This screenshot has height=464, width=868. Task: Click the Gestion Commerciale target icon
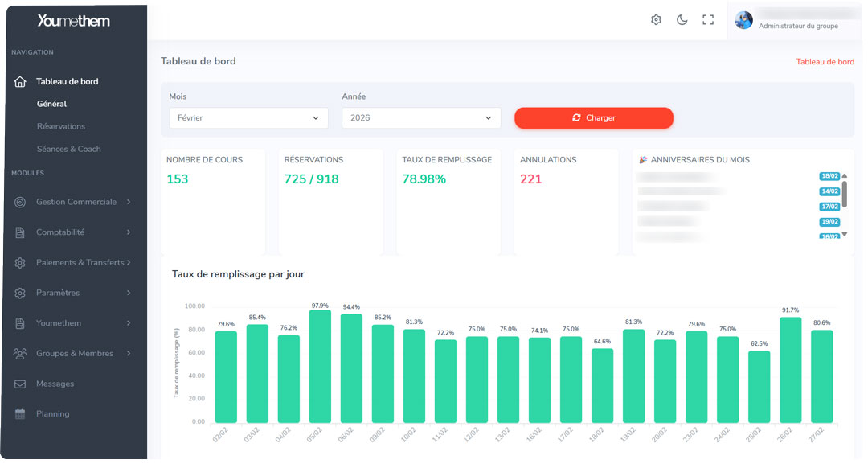click(x=21, y=202)
